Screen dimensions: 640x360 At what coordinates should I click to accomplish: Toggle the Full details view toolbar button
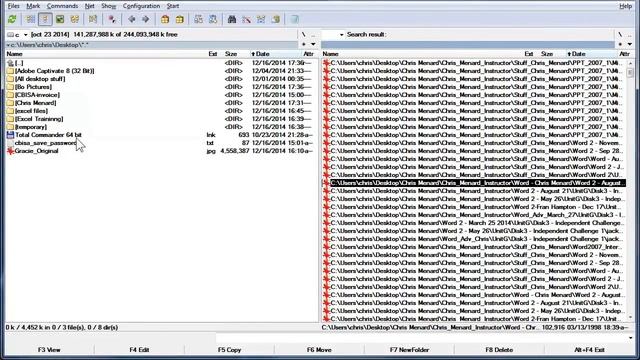click(45, 19)
